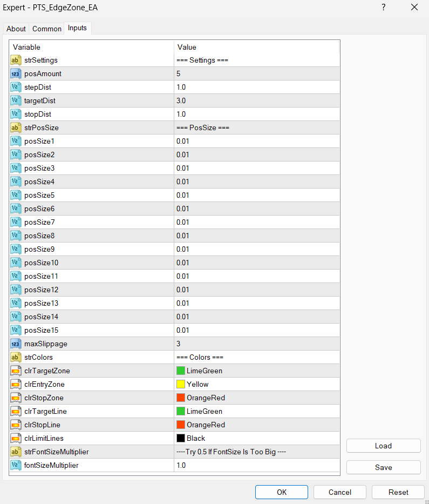Screen dimensions: 429x504
Task: Edit the posSize4 value 0.01
Action: [x=256, y=182]
